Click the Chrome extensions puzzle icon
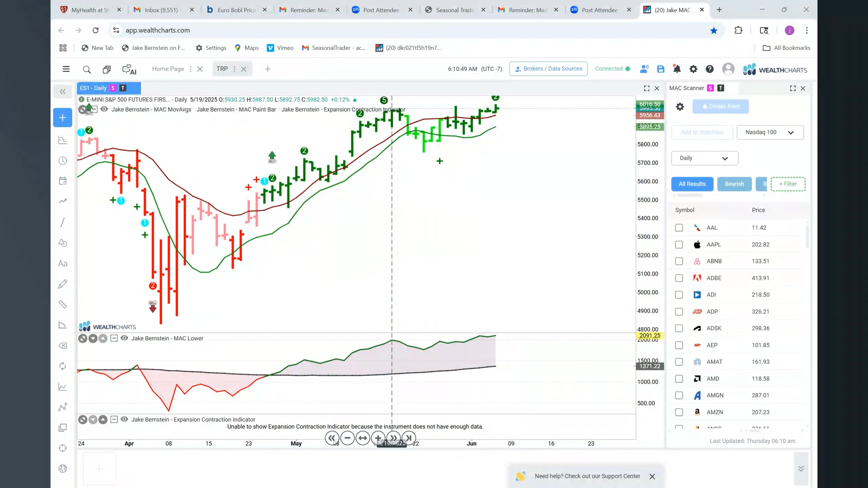Viewport: 868px width, 488px height. click(x=738, y=30)
